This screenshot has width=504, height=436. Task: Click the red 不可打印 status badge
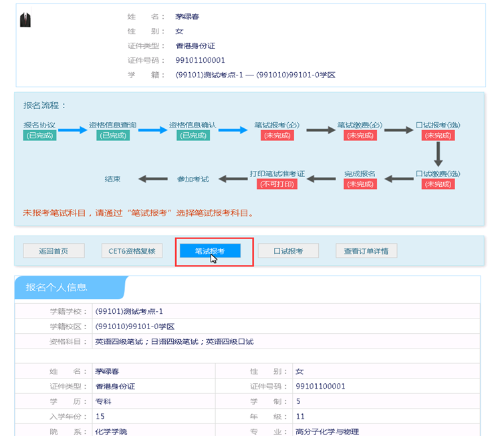click(277, 184)
